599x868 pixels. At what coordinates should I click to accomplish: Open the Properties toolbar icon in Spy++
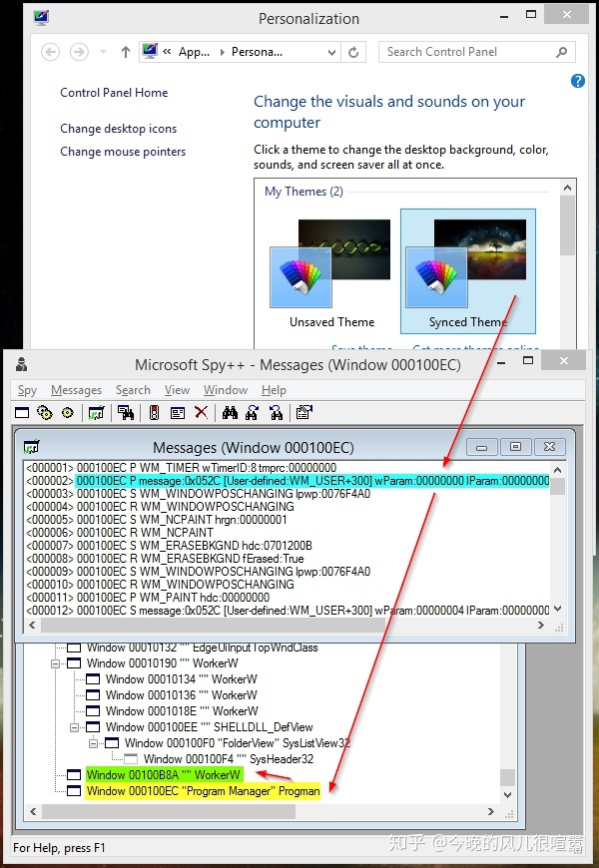click(304, 412)
